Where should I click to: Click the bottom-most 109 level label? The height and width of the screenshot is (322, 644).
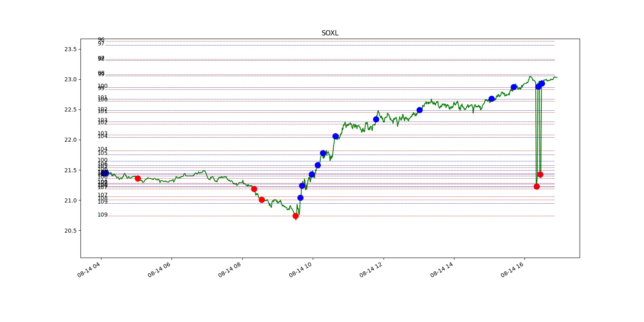click(x=103, y=215)
